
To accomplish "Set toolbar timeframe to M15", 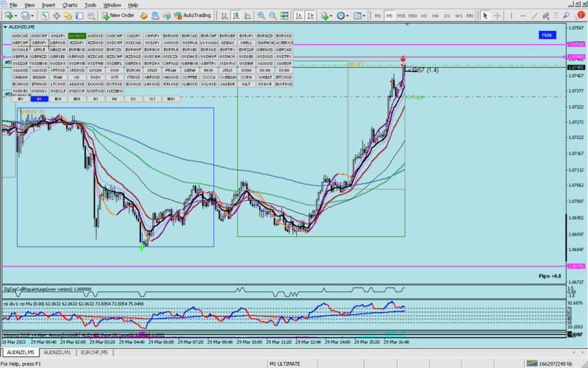I will coord(401,15).
